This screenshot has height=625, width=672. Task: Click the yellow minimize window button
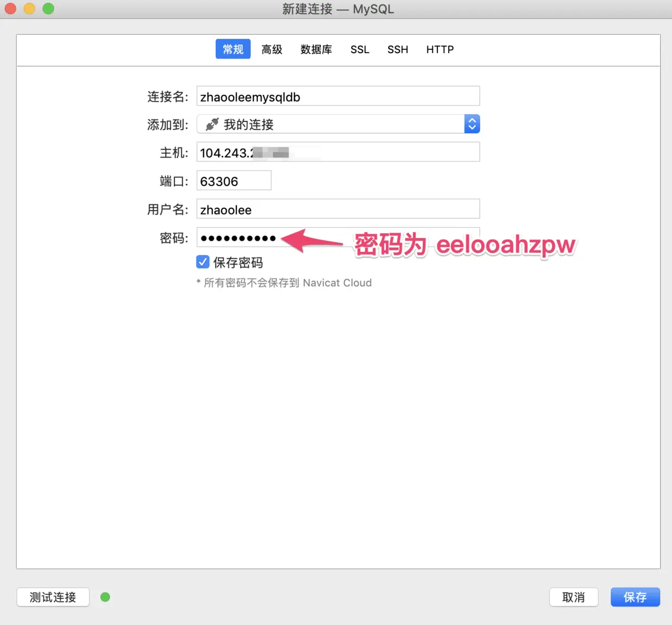[x=29, y=9]
